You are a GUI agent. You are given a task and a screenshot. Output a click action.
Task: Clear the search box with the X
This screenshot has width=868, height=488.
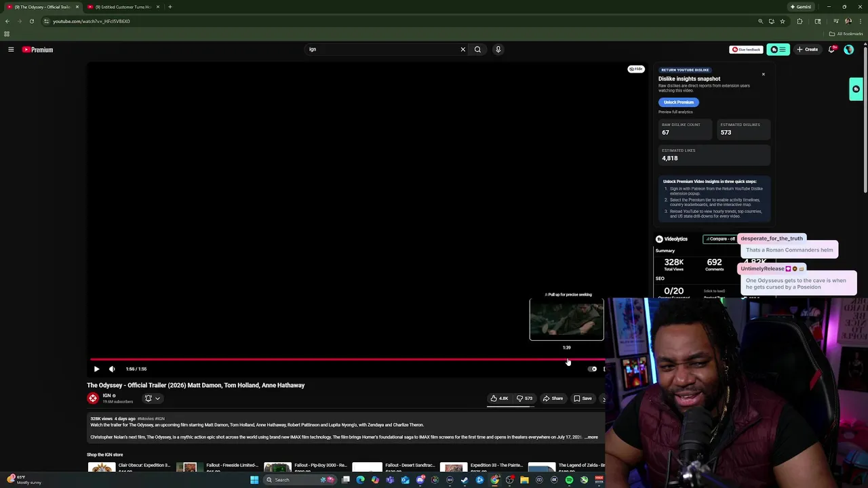[463, 49]
